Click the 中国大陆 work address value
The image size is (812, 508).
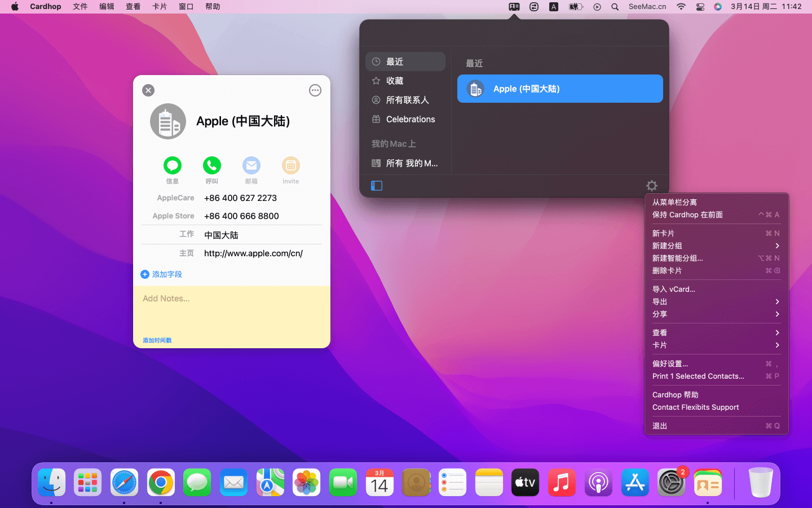pos(221,235)
